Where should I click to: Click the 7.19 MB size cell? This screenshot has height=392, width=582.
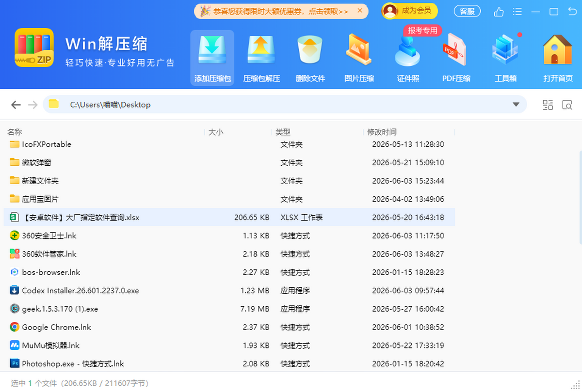pyautogui.click(x=255, y=309)
